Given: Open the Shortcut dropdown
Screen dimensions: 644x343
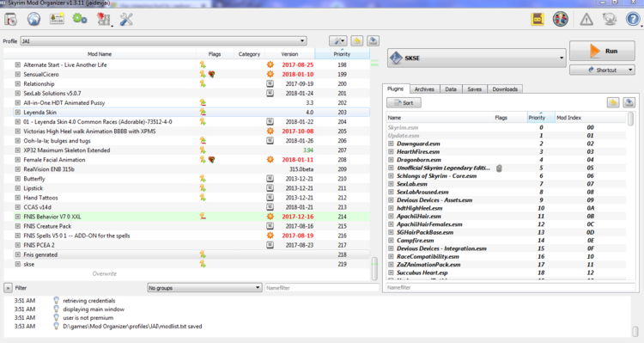Looking at the screenshot, I should 602,70.
